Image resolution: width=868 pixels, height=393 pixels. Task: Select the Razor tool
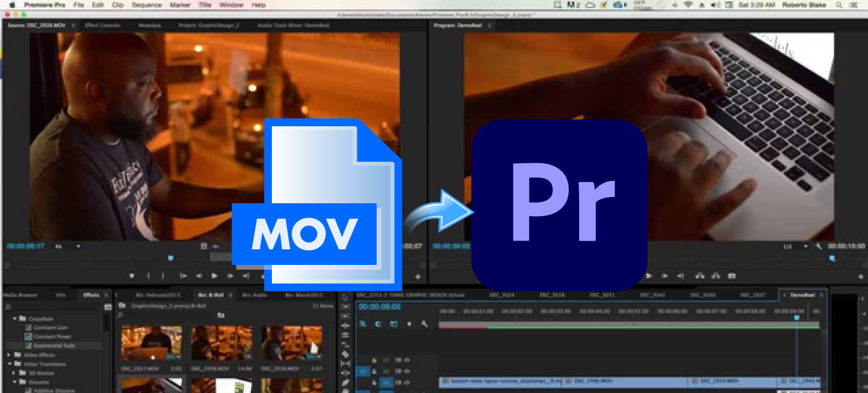pos(345,354)
